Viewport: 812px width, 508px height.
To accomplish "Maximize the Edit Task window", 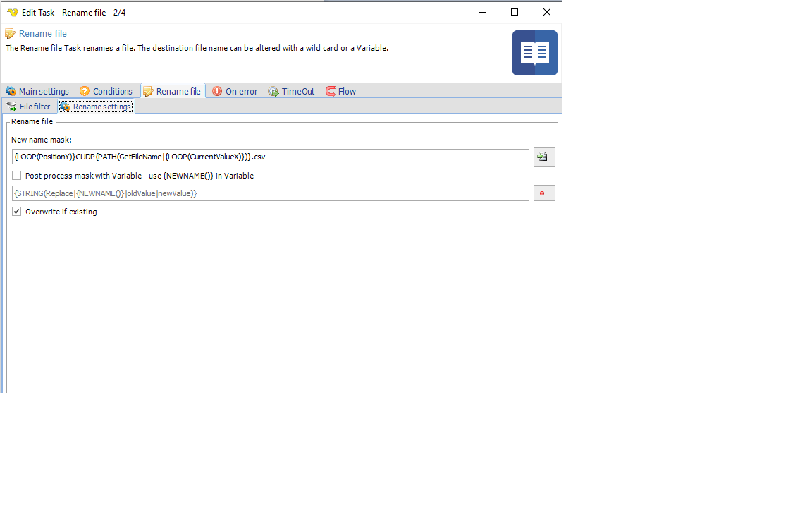I will pyautogui.click(x=515, y=12).
